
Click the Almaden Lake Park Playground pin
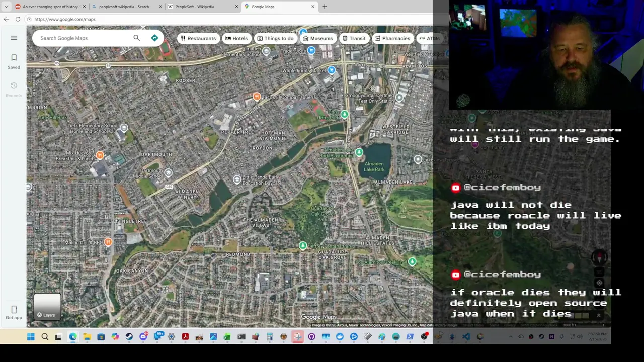click(359, 152)
